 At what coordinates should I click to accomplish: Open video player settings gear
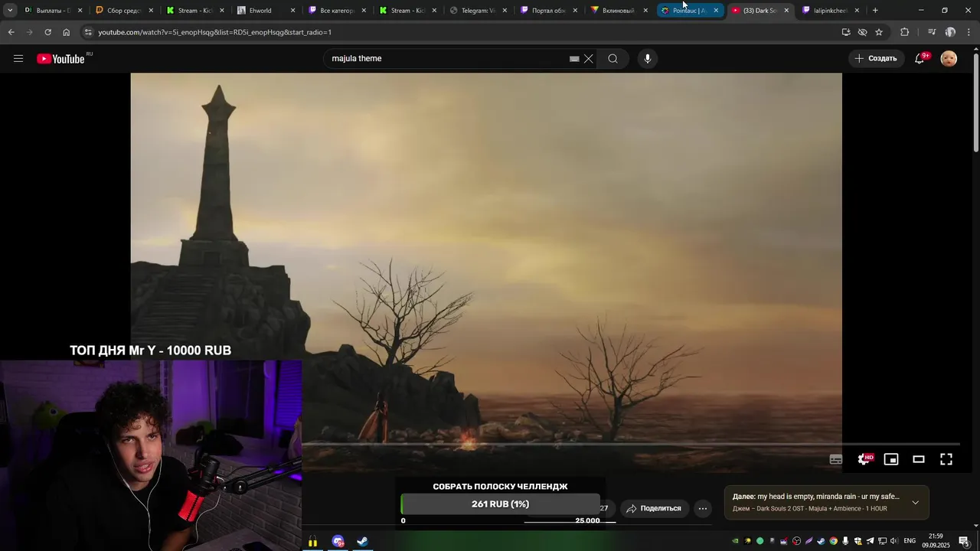point(864,459)
